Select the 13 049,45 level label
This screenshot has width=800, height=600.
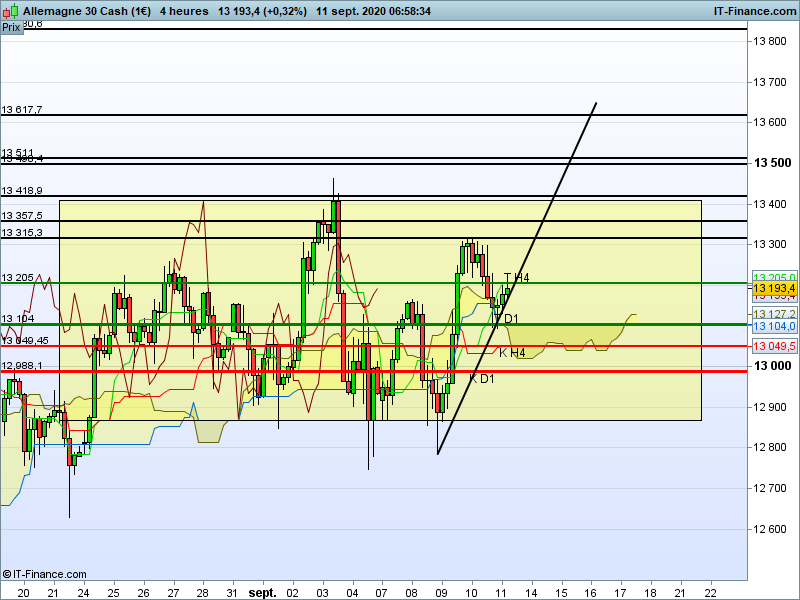25,340
